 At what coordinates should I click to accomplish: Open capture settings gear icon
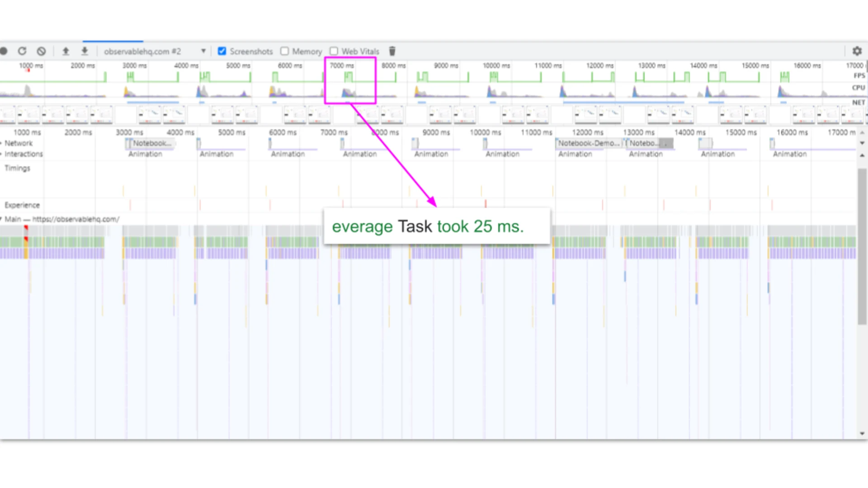click(x=857, y=51)
